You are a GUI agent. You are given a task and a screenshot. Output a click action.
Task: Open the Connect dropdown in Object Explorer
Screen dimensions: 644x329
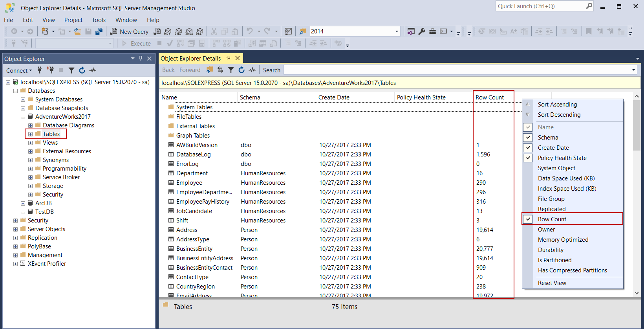(19, 71)
